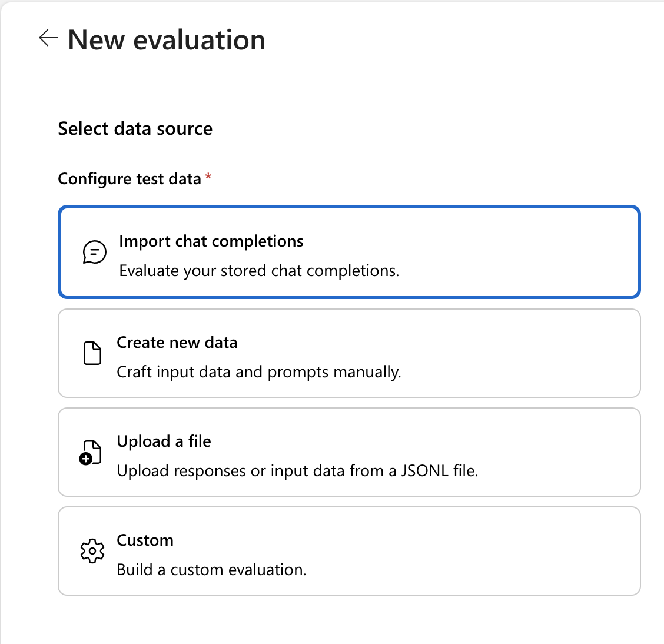
Task: Select the Import chat completions option
Action: tap(211, 241)
